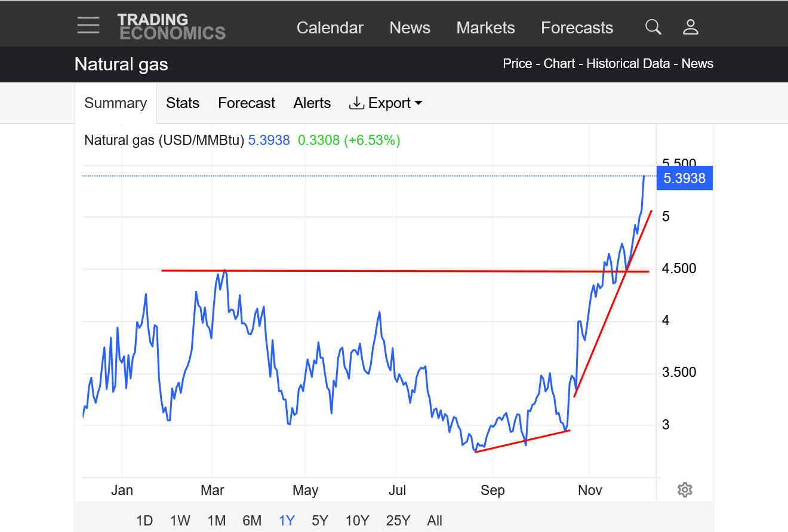This screenshot has height=532, width=788.
Task: Click the Historical Data link
Action: point(628,64)
